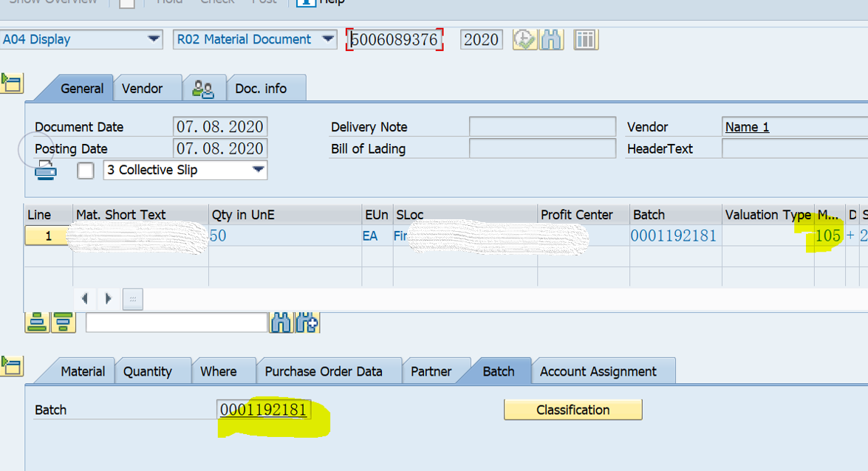
Task: Click the Name 1 vendor link
Action: [747, 127]
